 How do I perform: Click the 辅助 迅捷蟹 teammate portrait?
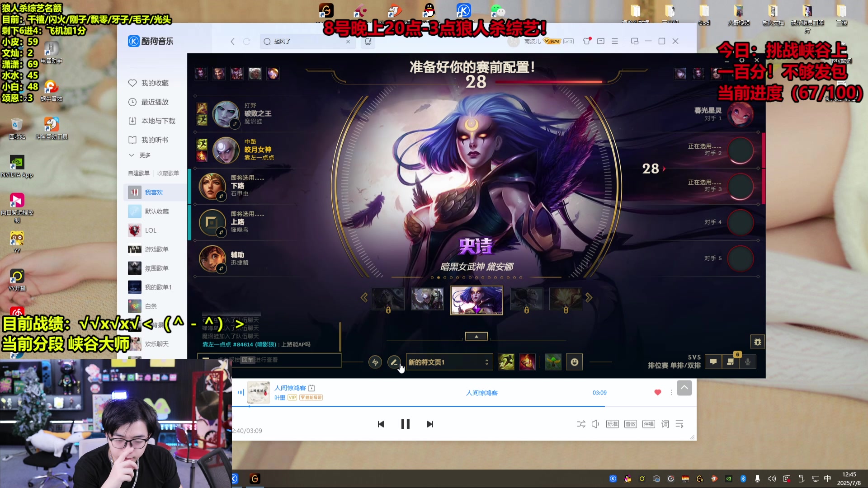pyautogui.click(x=212, y=258)
